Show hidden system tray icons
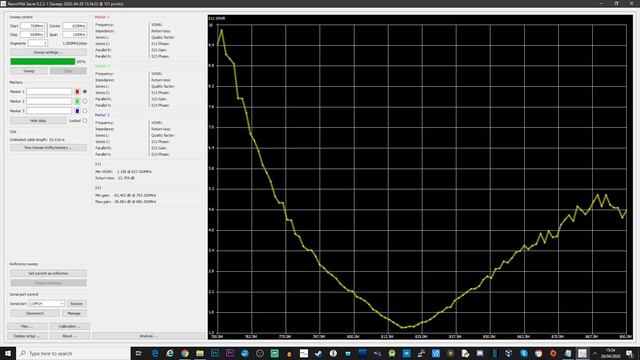 [x=595, y=353]
